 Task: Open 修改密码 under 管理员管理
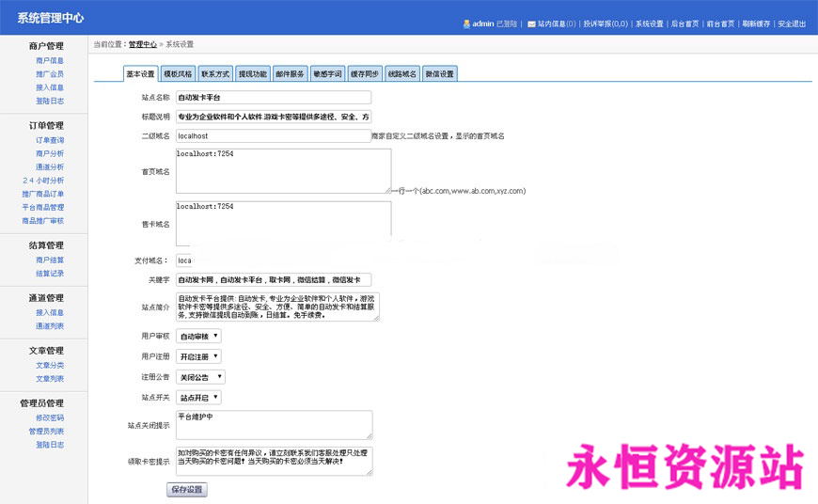click(50, 417)
